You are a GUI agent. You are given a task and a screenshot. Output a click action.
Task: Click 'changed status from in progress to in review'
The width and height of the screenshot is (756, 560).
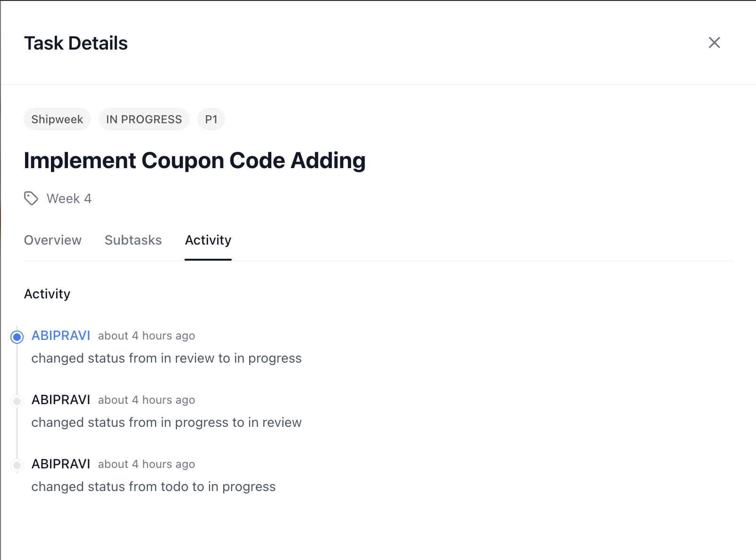pos(166,422)
